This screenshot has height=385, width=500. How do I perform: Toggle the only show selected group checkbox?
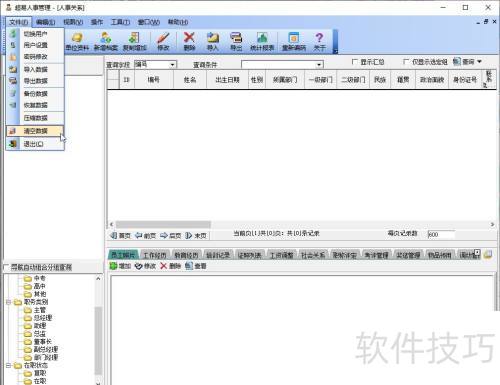point(406,62)
